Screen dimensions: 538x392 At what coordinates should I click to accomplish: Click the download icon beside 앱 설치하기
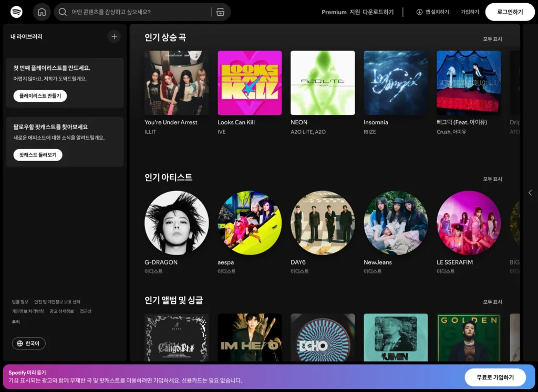pyautogui.click(x=419, y=12)
